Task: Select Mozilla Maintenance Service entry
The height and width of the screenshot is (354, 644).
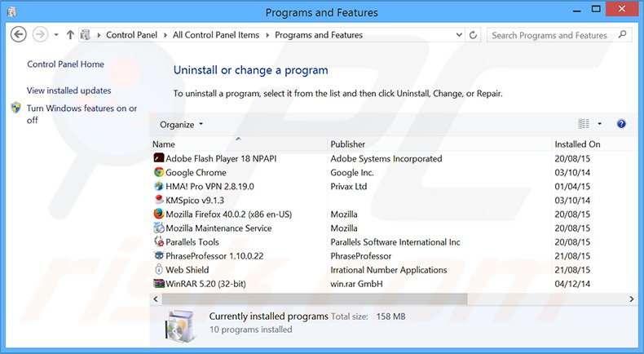Action: point(218,228)
